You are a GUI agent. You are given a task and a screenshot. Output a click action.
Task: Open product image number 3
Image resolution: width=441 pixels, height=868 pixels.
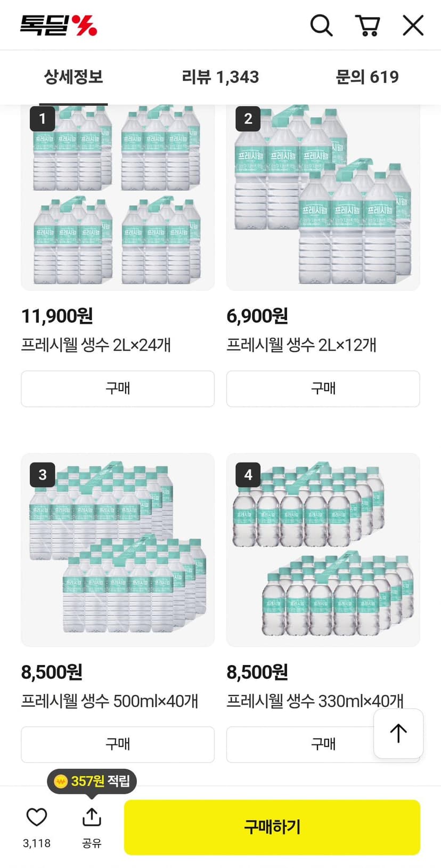click(x=118, y=550)
